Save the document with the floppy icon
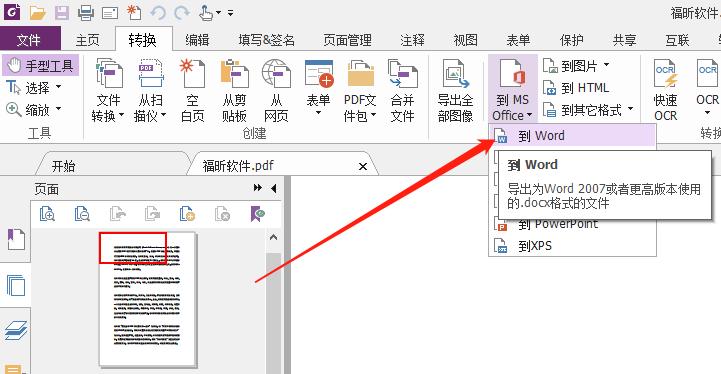 coord(62,12)
